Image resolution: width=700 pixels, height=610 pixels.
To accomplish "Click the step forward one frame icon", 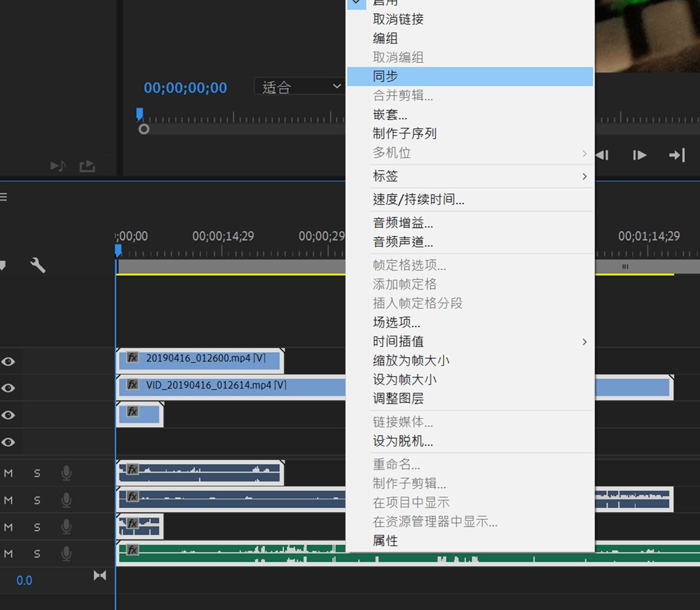I will (639, 155).
